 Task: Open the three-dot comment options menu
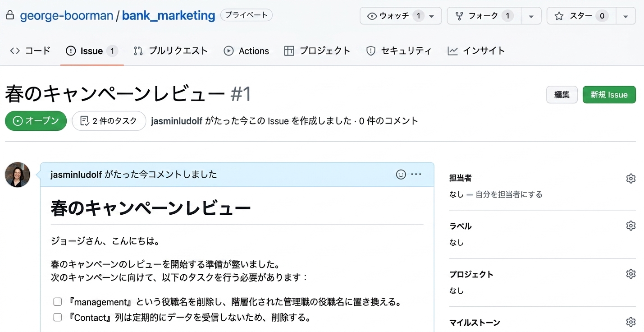click(416, 175)
